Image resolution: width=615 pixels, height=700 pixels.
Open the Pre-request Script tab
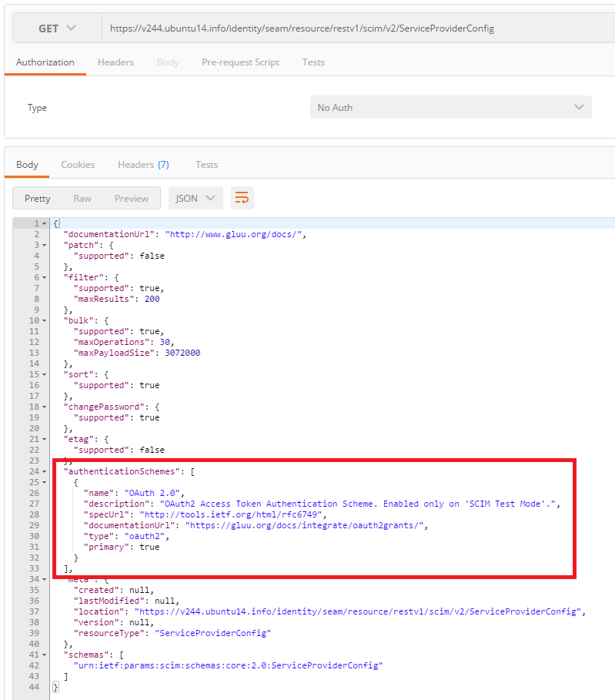(240, 62)
